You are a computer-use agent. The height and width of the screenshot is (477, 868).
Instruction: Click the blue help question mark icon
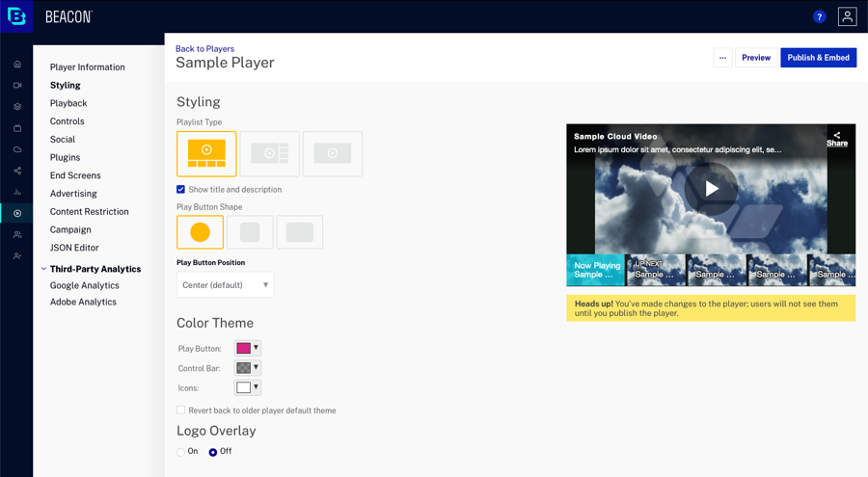[819, 16]
